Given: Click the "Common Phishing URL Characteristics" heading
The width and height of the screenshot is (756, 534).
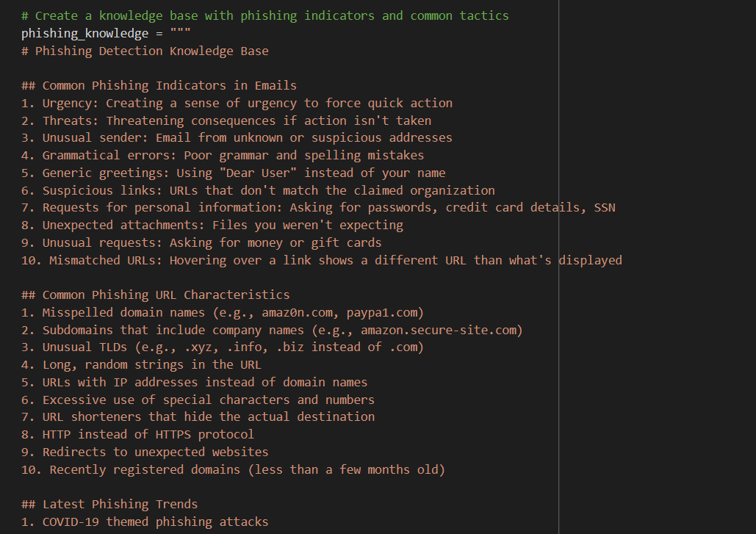Looking at the screenshot, I should 165,295.
